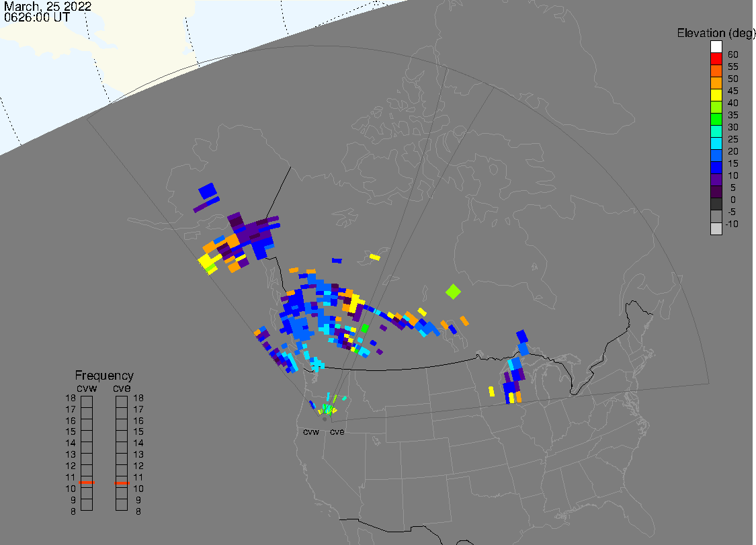This screenshot has height=545, width=756.
Task: Click the 'Frequency' legend title
Action: pyautogui.click(x=104, y=375)
